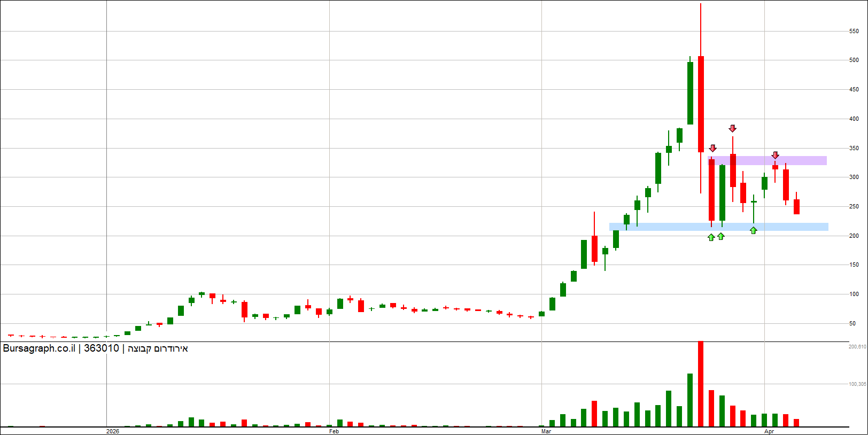
Task: Click the rightmost red down arrow near April
Action: (776, 155)
